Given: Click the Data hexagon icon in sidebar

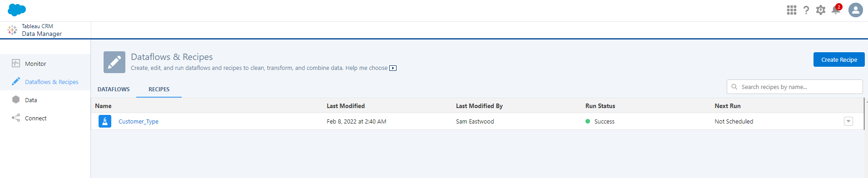Looking at the screenshot, I should [16, 100].
